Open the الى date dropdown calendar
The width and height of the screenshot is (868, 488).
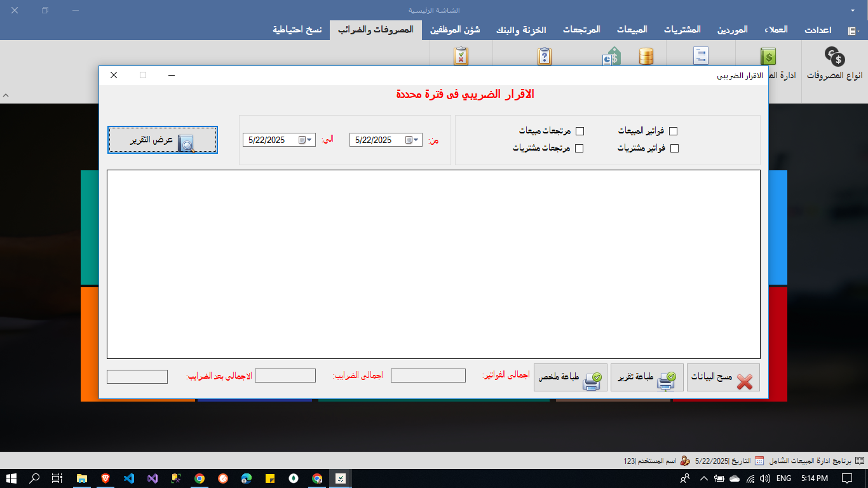(x=309, y=140)
